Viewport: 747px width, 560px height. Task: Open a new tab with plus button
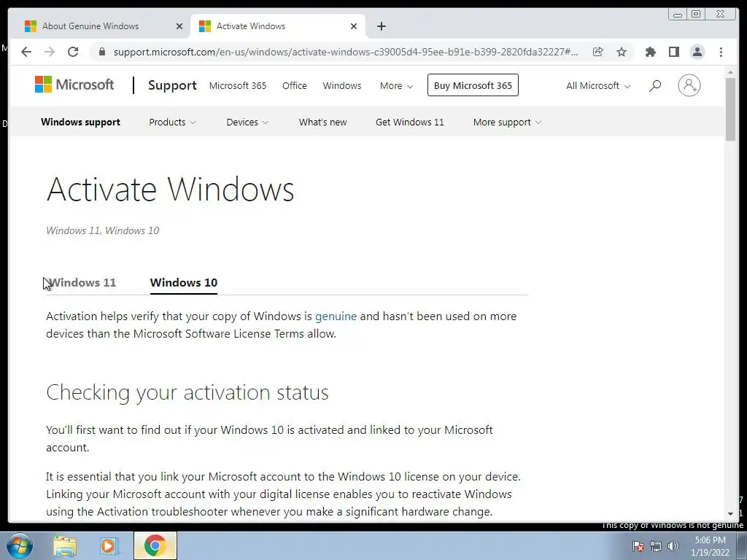click(381, 26)
